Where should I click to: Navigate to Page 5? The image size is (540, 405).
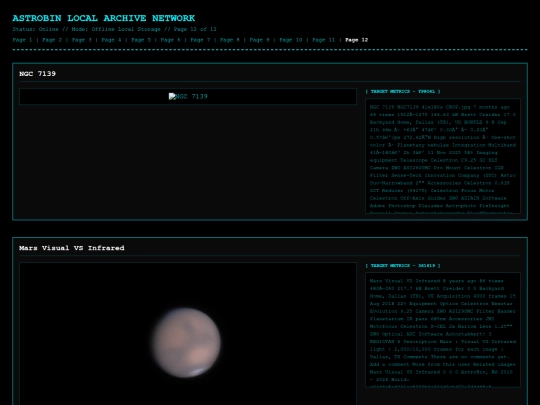click(x=141, y=40)
